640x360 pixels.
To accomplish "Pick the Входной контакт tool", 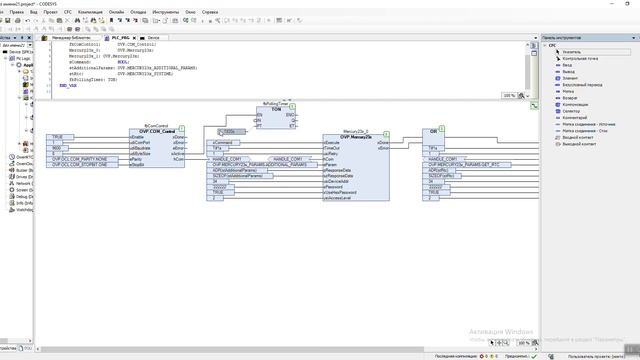I will (x=578, y=138).
